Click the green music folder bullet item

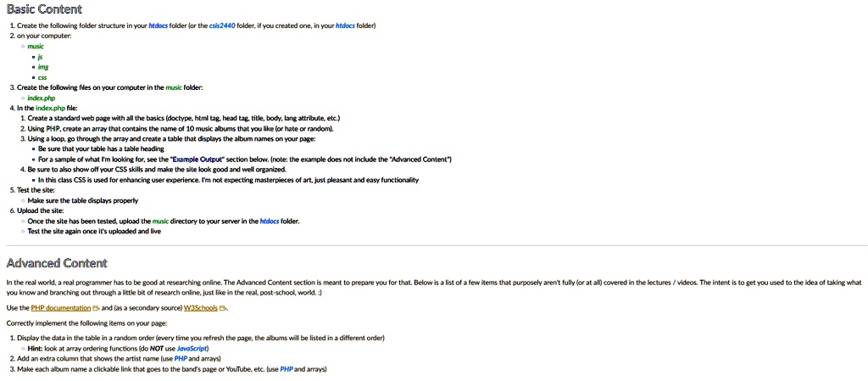[36, 47]
